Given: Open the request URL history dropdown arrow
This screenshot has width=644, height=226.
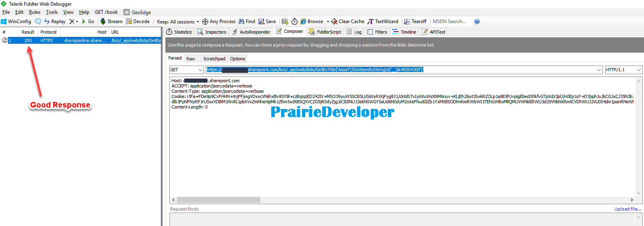Looking at the screenshot, I should click(x=599, y=70).
